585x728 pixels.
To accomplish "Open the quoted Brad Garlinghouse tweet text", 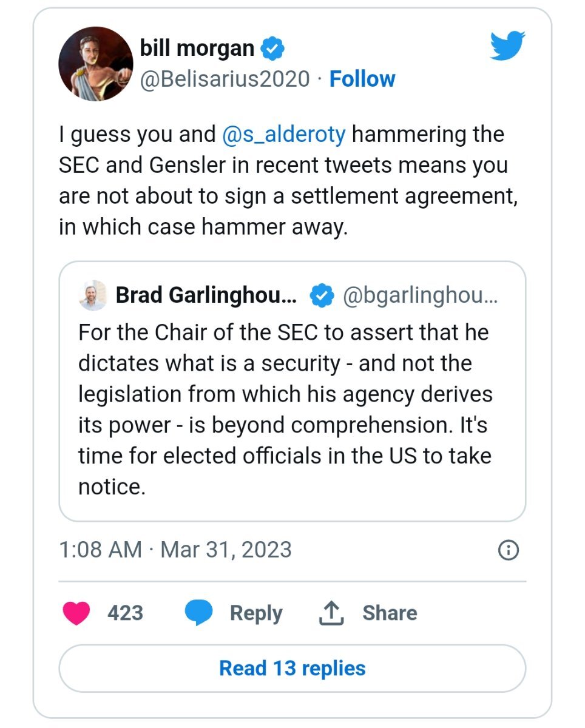I will [x=285, y=409].
